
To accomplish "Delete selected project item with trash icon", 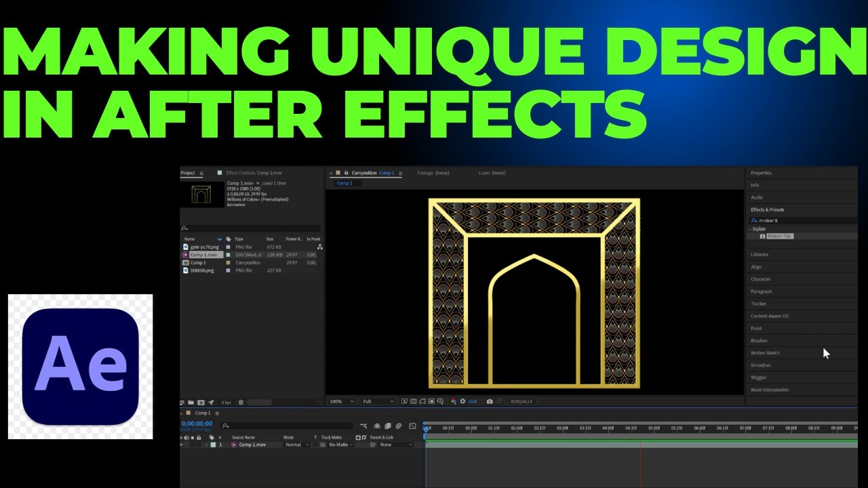I will (241, 403).
